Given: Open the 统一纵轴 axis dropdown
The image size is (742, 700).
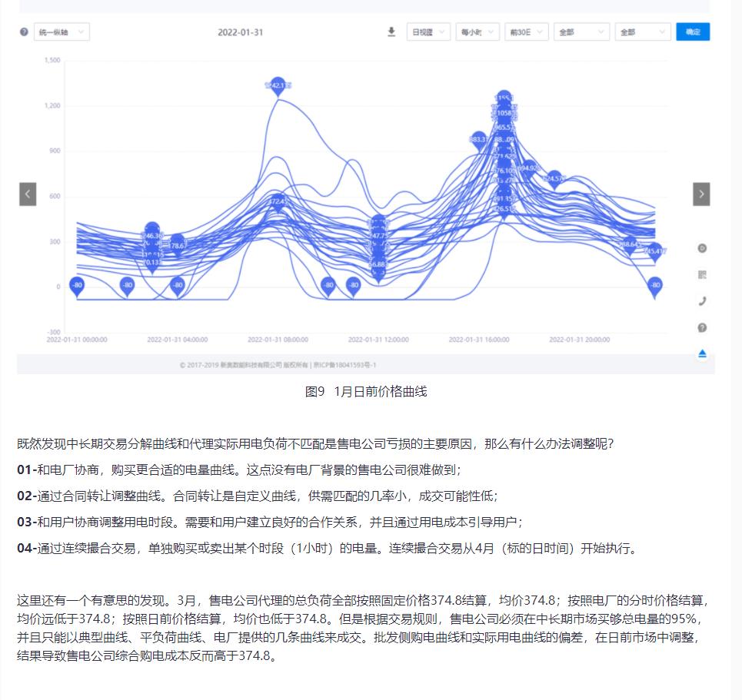Looking at the screenshot, I should 62,32.
